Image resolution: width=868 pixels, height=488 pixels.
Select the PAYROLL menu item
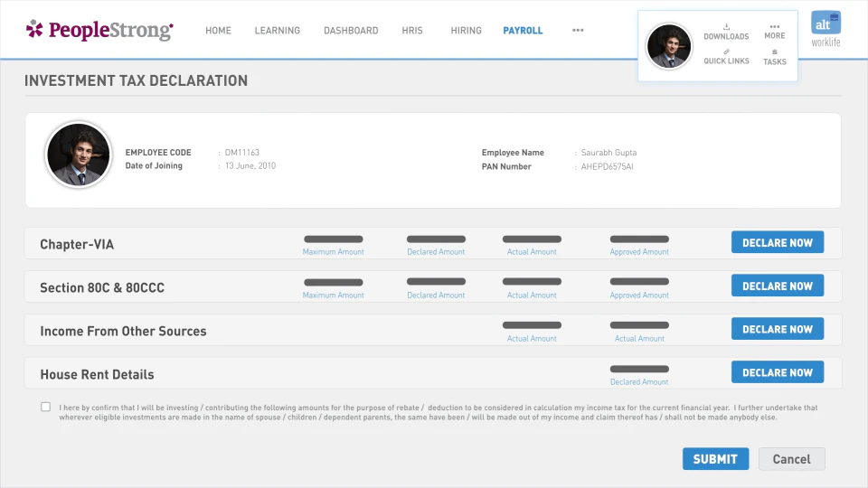[523, 31]
